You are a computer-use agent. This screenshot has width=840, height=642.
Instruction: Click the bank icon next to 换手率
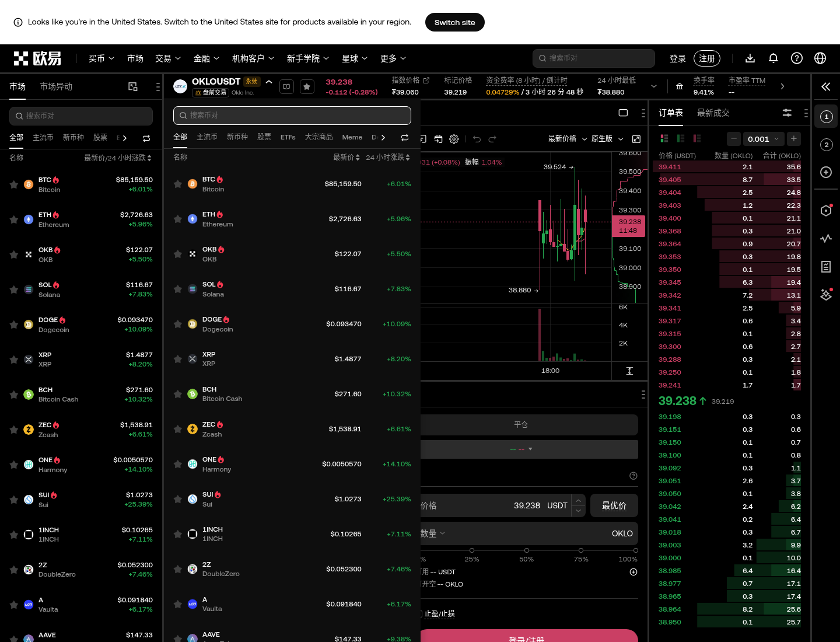click(680, 86)
